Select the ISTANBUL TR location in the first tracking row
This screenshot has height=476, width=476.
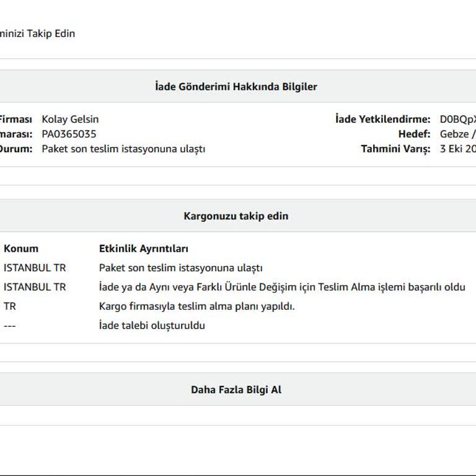tap(35, 268)
